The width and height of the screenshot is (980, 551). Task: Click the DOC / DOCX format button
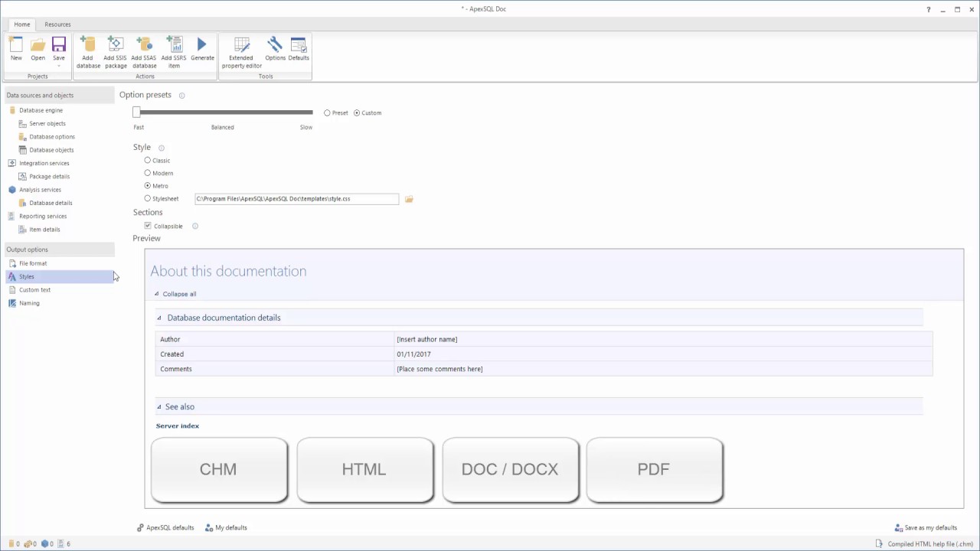pyautogui.click(x=510, y=470)
